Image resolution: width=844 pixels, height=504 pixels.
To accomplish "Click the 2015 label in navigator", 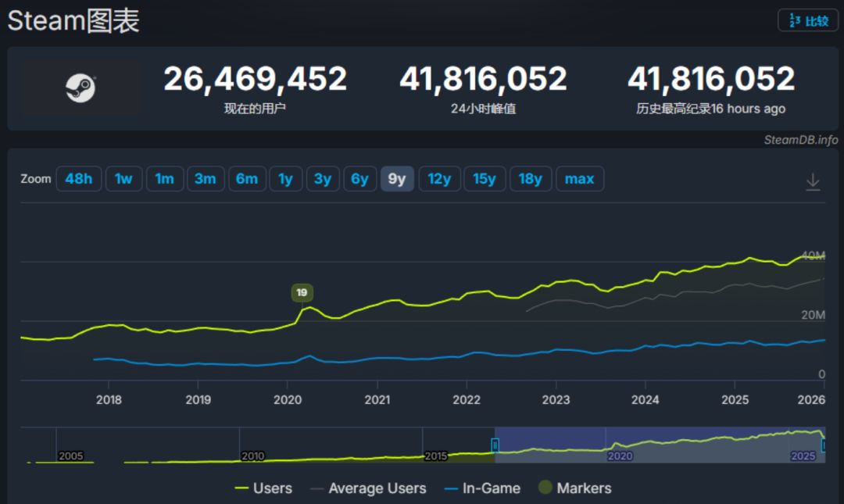I will [x=435, y=456].
